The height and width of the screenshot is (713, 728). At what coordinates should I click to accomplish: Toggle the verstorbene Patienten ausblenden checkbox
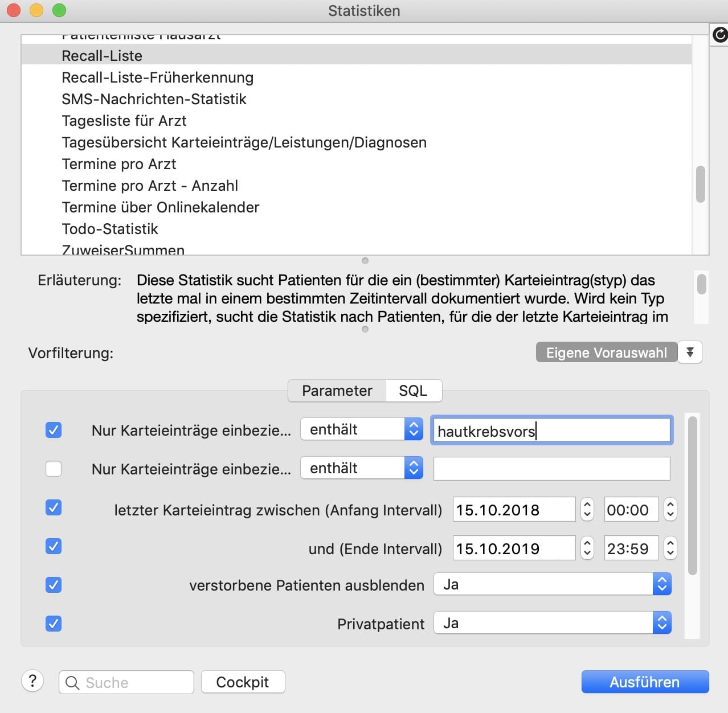(54, 585)
